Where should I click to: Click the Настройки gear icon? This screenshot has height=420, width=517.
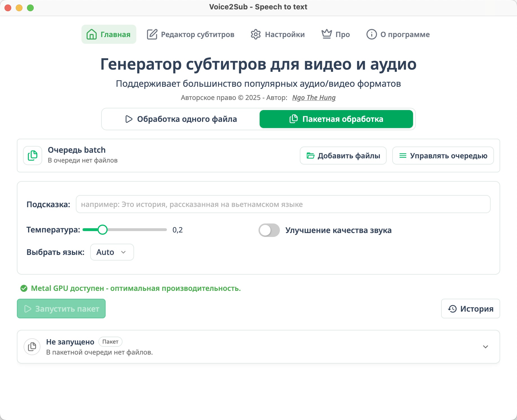(256, 34)
